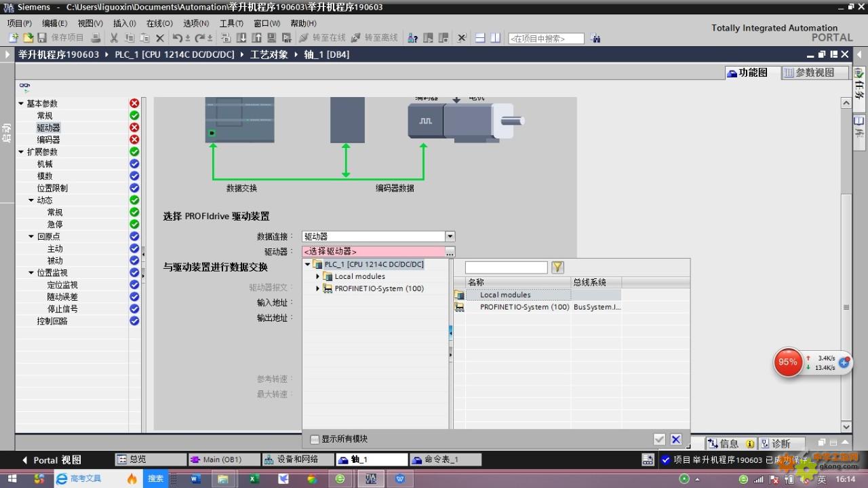Click the accessible devices icon
Viewport: 868px width, 488px height.
click(x=412, y=38)
